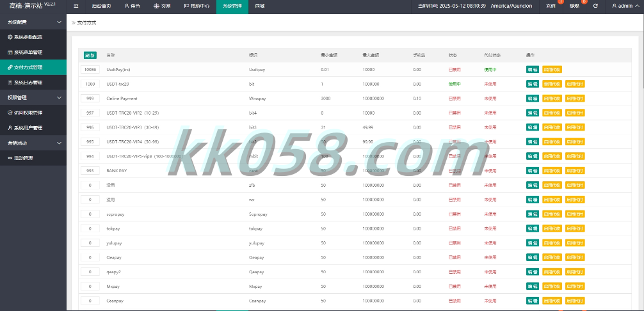Click the flag icon beside 帮助中心
The width and height of the screenshot is (644, 311).
186,6
